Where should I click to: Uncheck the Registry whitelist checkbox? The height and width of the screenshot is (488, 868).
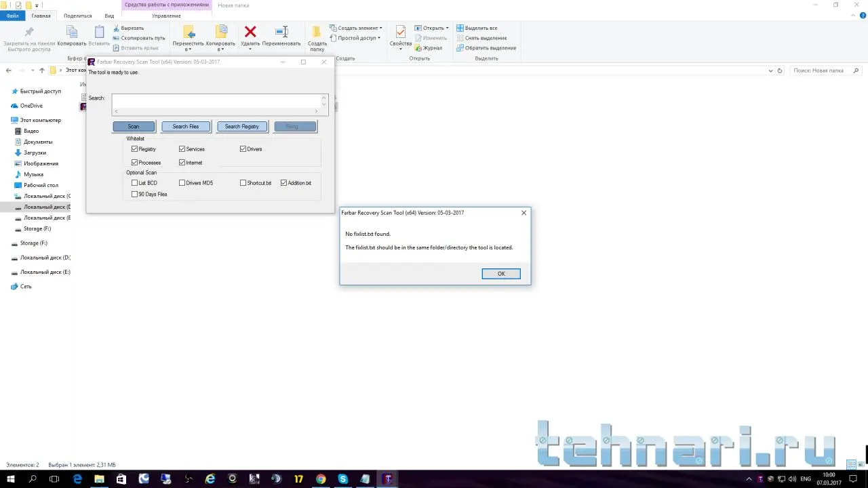click(x=134, y=149)
